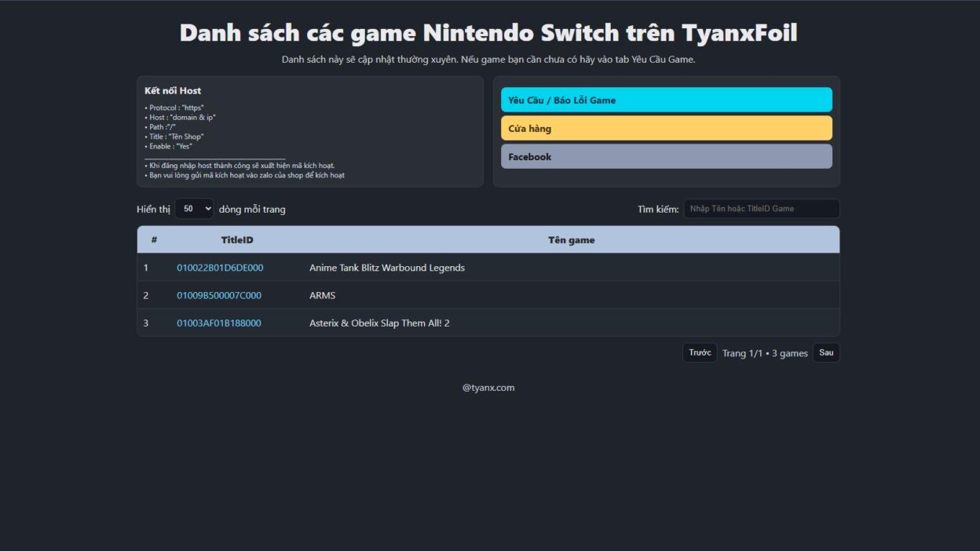The height and width of the screenshot is (551, 980).
Task: Sort by the TitleID column header
Action: click(x=237, y=240)
